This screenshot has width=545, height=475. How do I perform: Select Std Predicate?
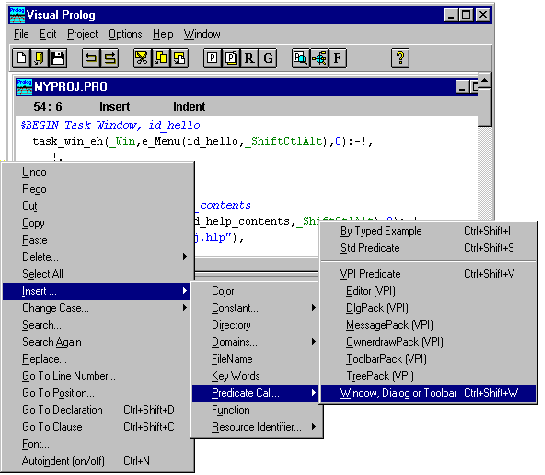(428, 248)
